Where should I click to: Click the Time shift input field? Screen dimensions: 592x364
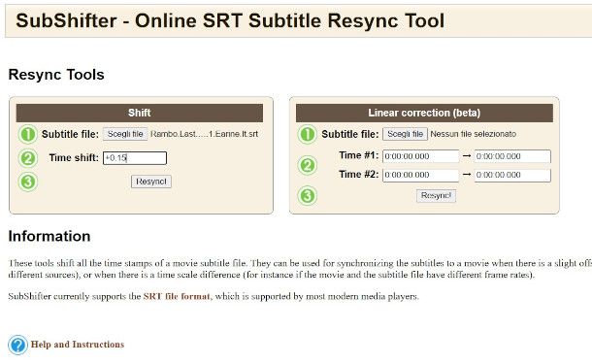coord(135,158)
